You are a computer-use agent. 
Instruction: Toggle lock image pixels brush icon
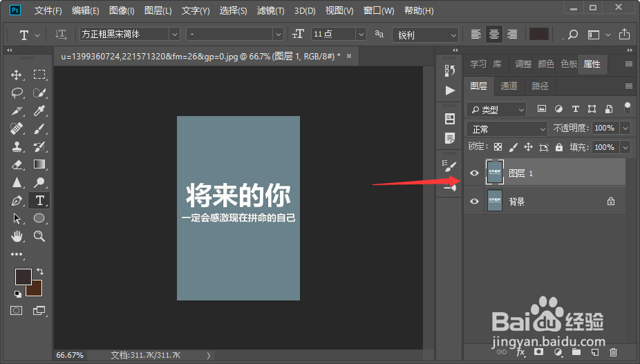click(513, 147)
